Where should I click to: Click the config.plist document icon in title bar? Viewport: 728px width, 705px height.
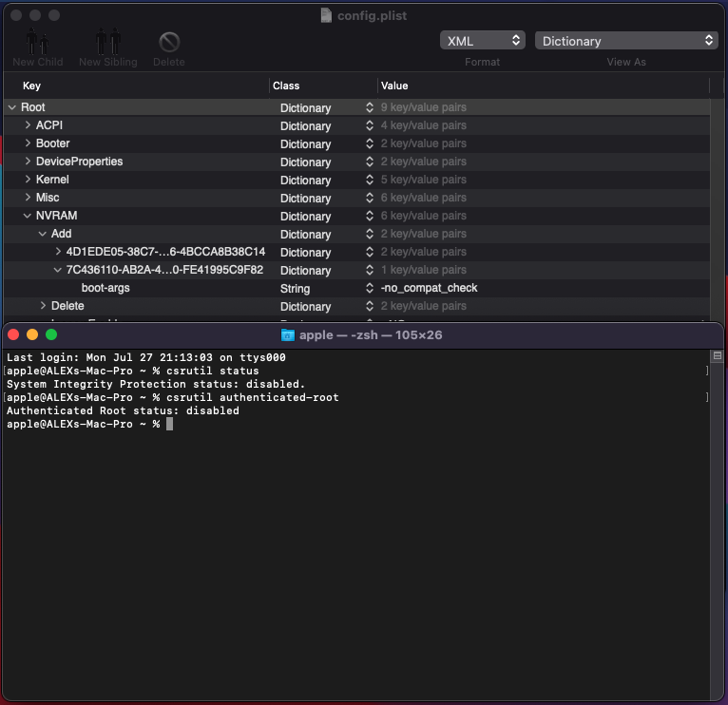[326, 15]
